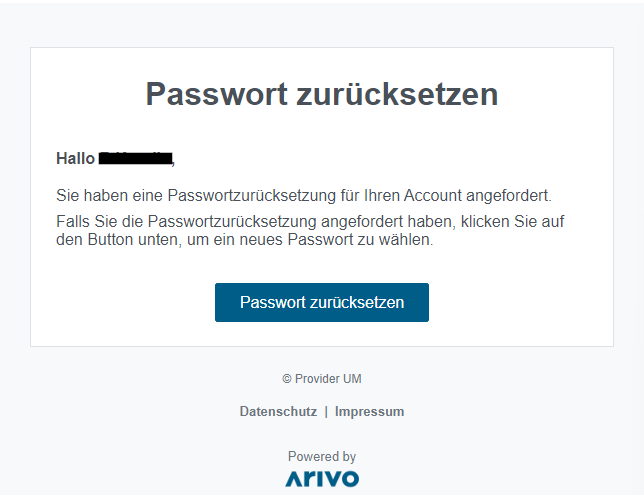
Task: Click the sentence starting with Sie haben
Action: (x=304, y=196)
